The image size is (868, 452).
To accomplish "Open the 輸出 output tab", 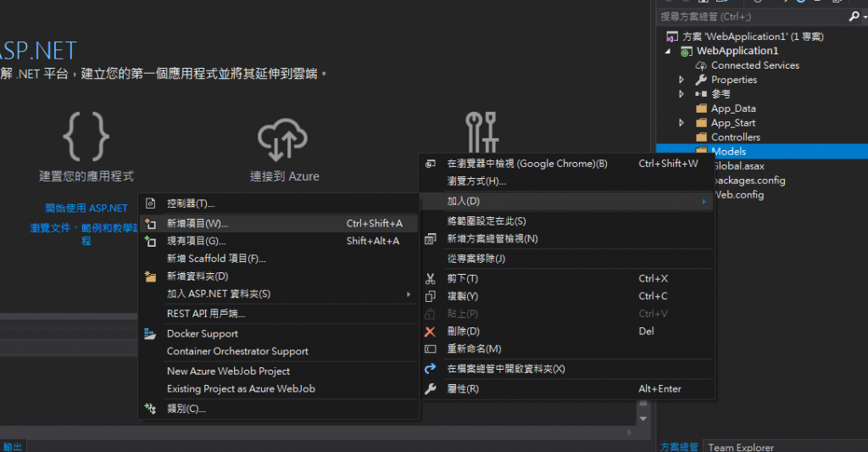I will tap(13, 446).
